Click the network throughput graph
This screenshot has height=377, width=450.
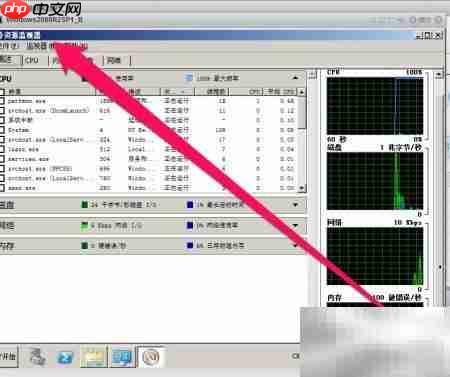tap(375, 256)
